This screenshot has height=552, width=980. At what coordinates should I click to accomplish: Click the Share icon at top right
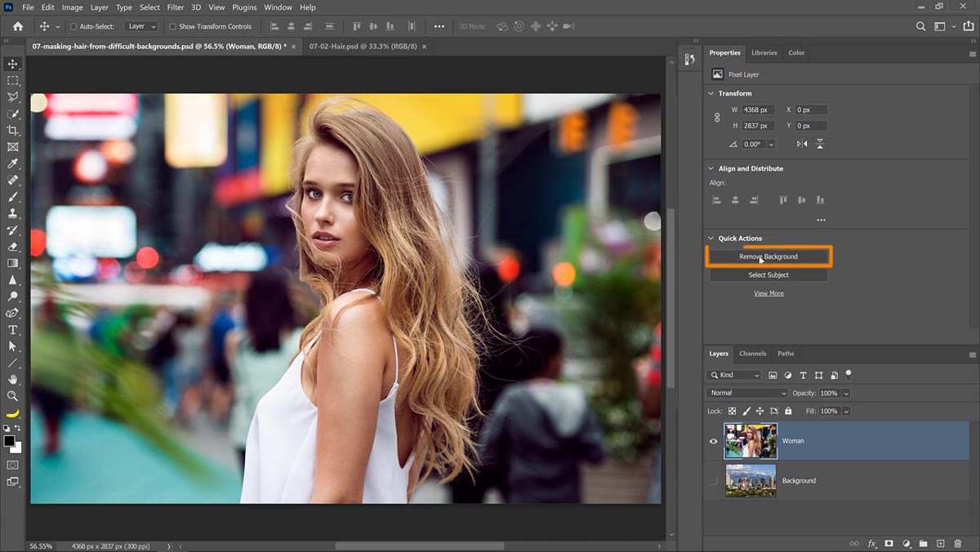click(969, 26)
